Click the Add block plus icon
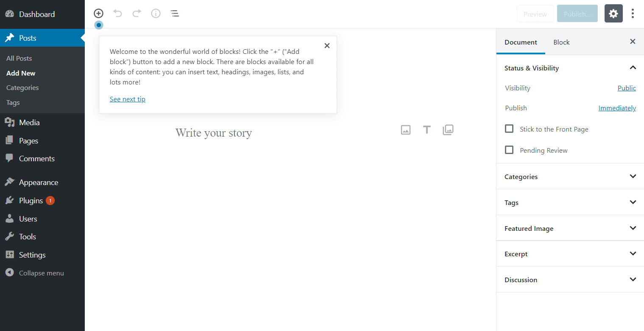Viewport: 644px width, 331px height. click(98, 14)
